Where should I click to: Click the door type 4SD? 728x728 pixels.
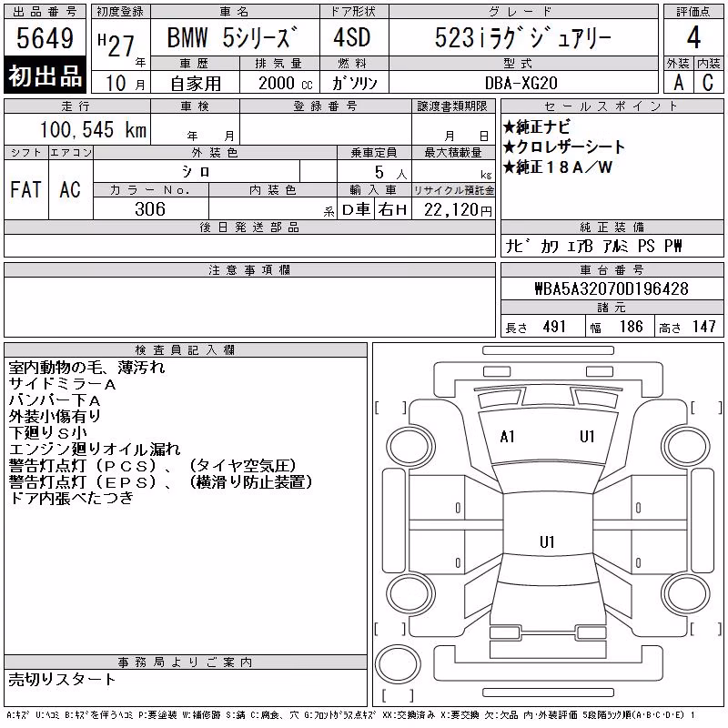click(352, 37)
